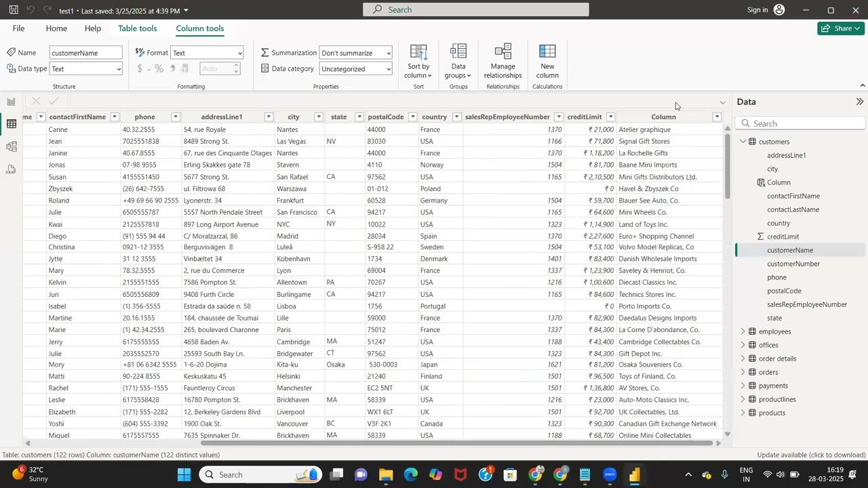
Task: Select the creditLimit field in the Data pane
Action: click(783, 237)
